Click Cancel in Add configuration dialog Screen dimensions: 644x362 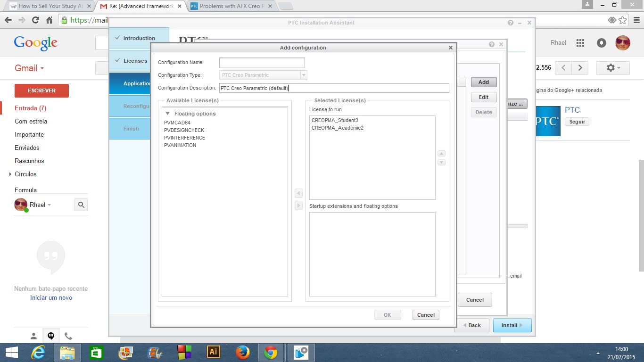[426, 315]
